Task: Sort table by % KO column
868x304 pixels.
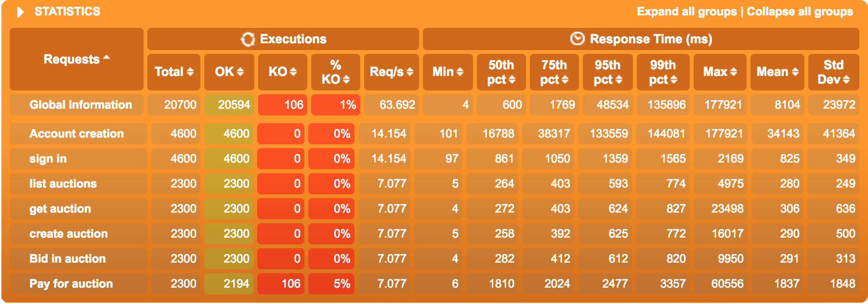Action: click(336, 72)
